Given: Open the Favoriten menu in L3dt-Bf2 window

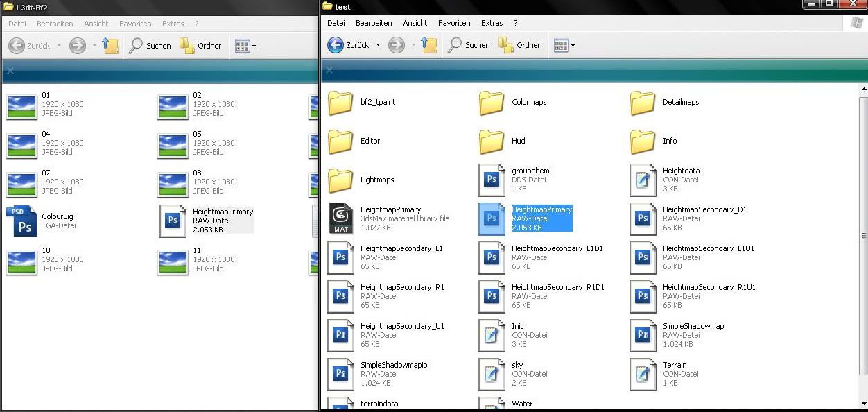Looking at the screenshot, I should [x=135, y=24].
